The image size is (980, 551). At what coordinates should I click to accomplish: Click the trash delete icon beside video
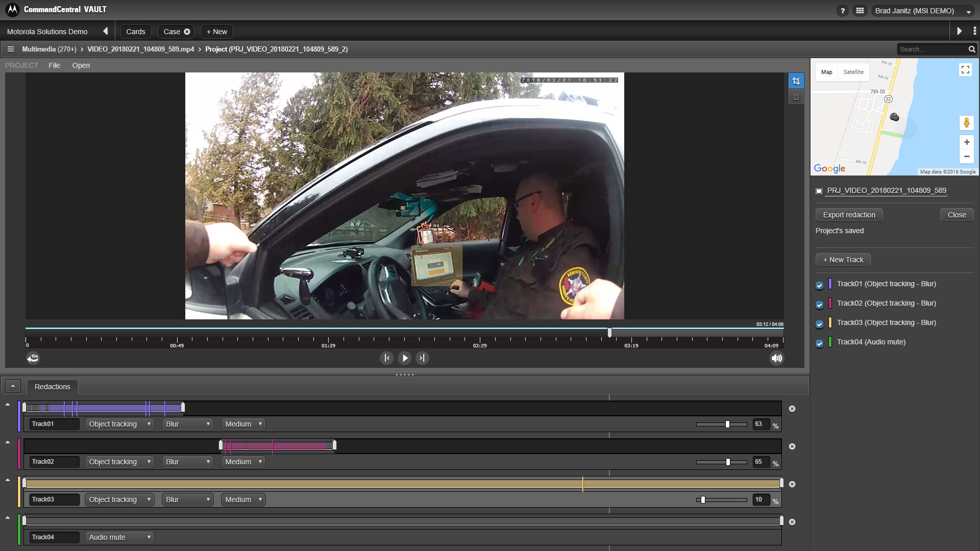click(x=796, y=97)
